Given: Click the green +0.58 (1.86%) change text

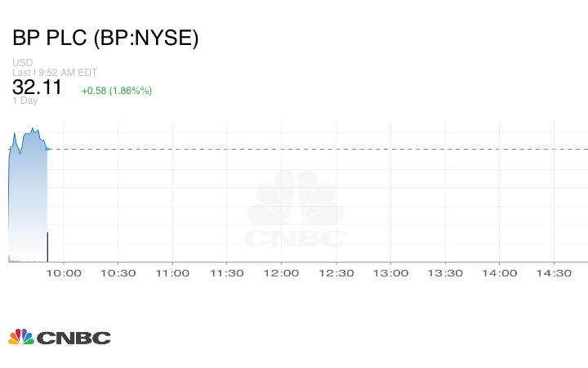Looking at the screenshot, I should point(116,90).
